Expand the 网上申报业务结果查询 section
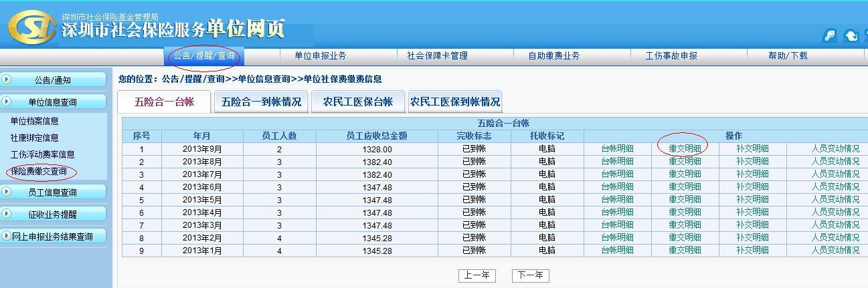 pos(53,237)
